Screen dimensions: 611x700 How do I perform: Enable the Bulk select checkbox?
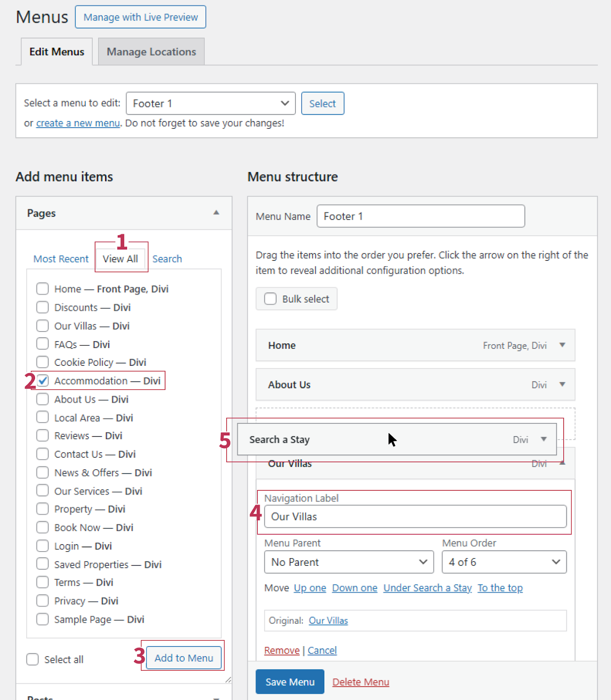270,299
